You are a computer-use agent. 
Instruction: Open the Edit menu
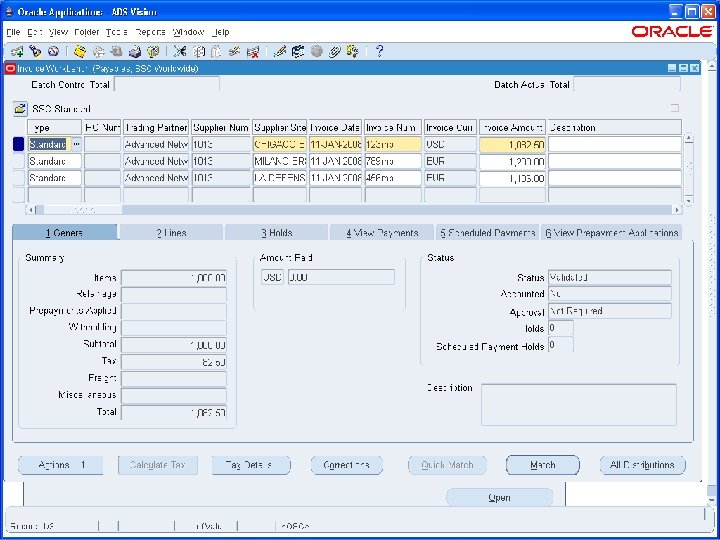coord(34,32)
